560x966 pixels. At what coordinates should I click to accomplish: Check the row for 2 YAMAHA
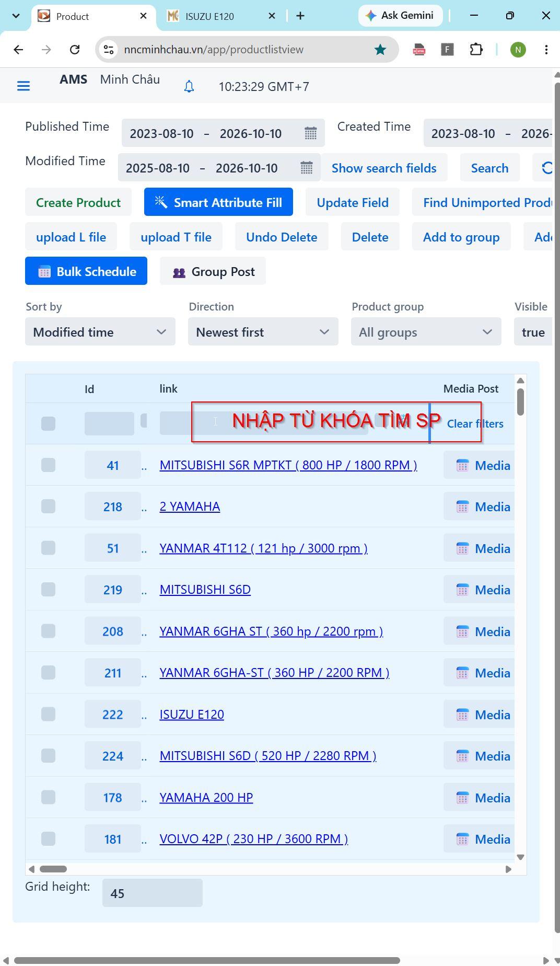48,507
